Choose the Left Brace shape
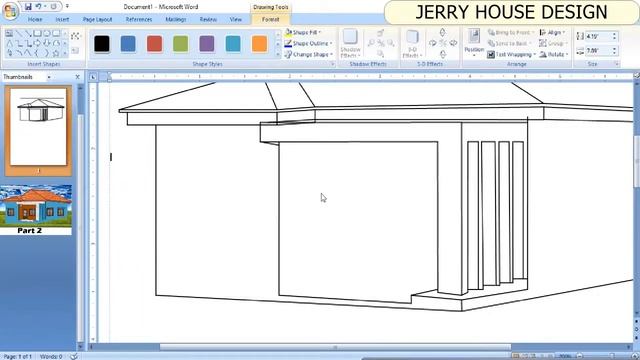The height and width of the screenshot is (360, 640). point(37,53)
